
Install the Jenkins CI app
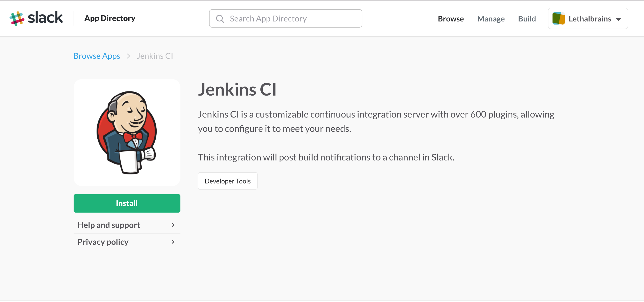[127, 203]
